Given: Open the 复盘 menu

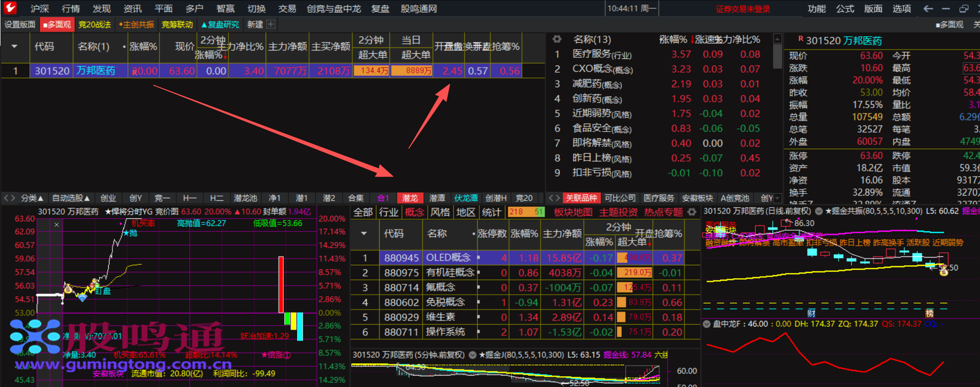Looking at the screenshot, I should (x=380, y=8).
